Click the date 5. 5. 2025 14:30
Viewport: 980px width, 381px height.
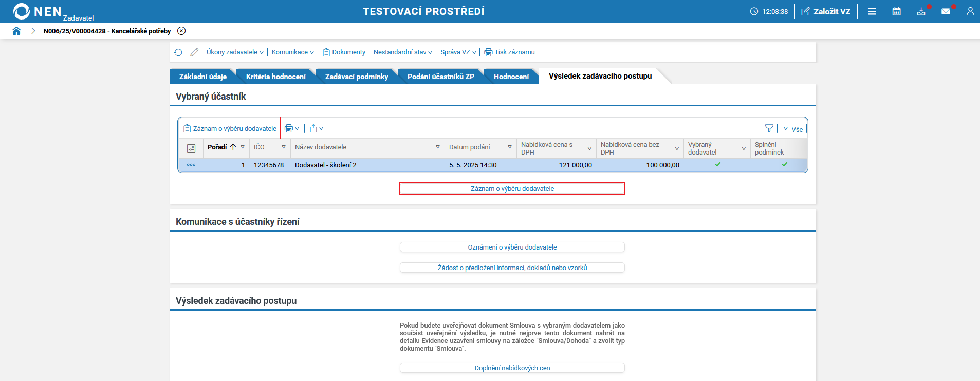pyautogui.click(x=473, y=165)
